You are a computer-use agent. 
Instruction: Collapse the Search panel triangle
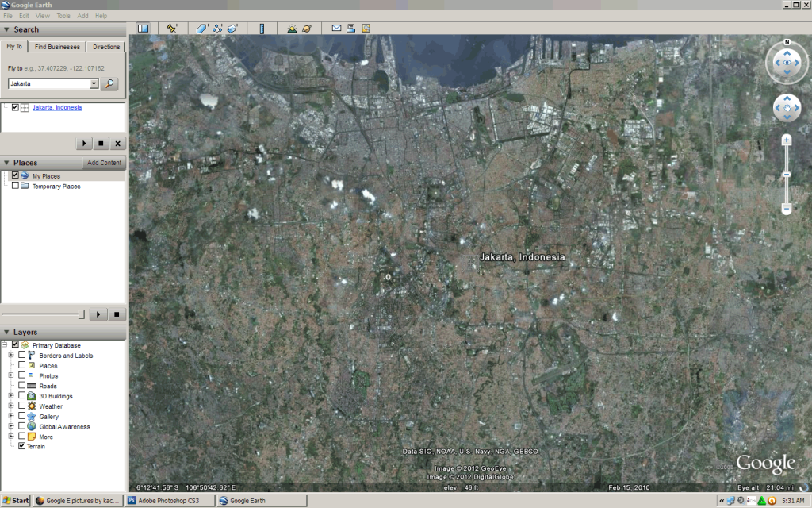point(6,29)
